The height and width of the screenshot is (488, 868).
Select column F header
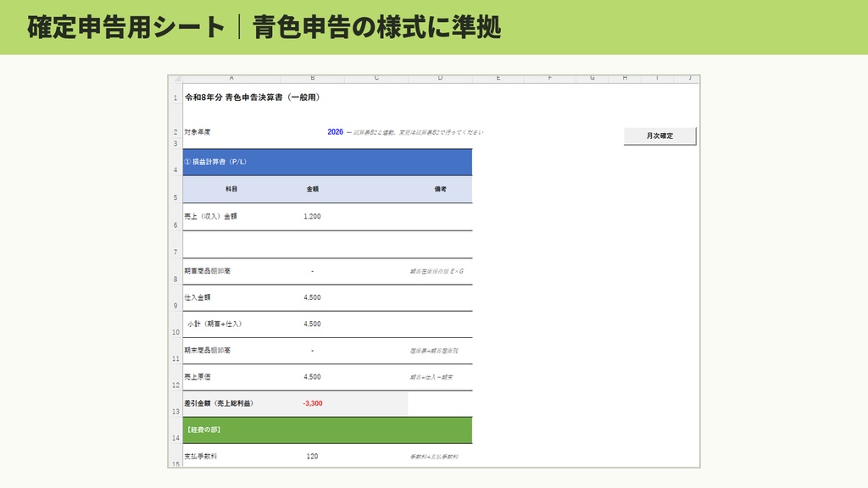[x=549, y=79]
